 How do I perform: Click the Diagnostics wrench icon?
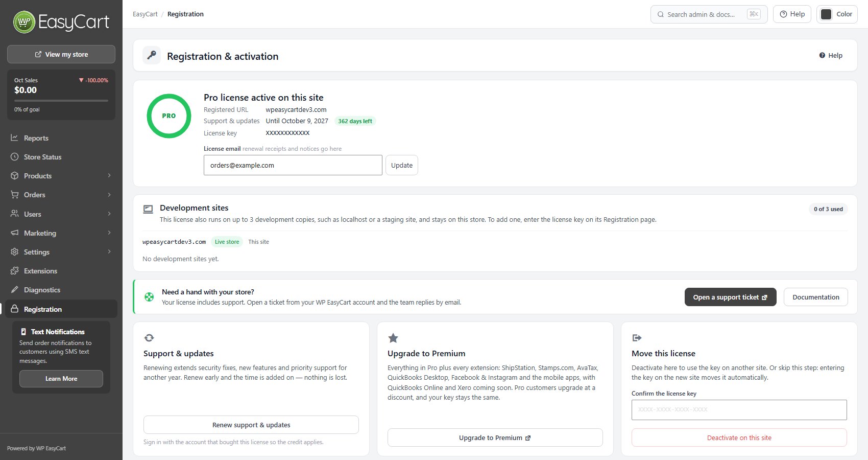[14, 290]
